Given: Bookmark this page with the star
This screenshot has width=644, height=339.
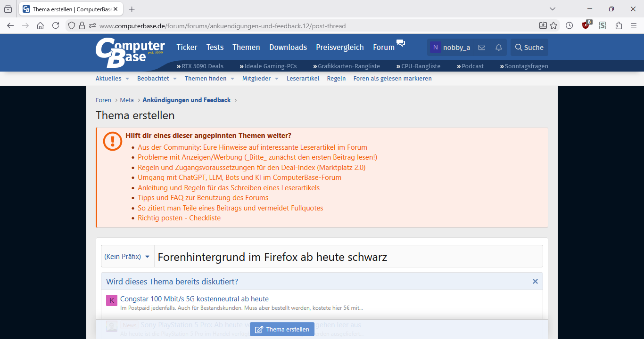Looking at the screenshot, I should [553, 26].
